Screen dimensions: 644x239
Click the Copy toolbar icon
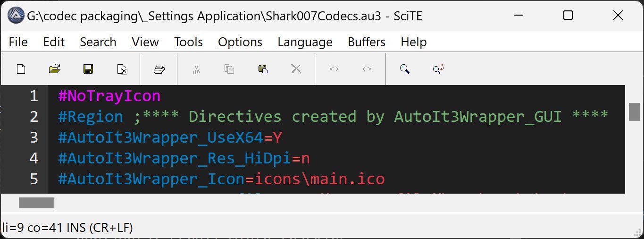click(x=229, y=69)
